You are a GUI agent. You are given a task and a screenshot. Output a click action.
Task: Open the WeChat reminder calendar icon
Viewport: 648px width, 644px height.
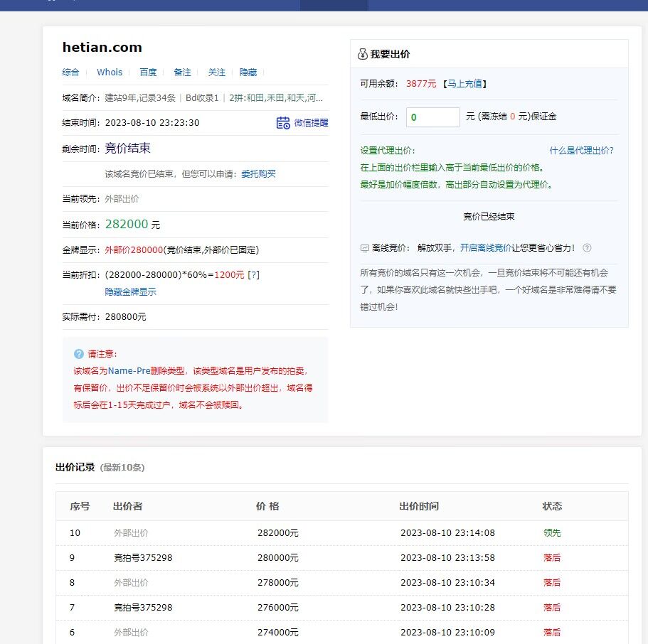[283, 123]
